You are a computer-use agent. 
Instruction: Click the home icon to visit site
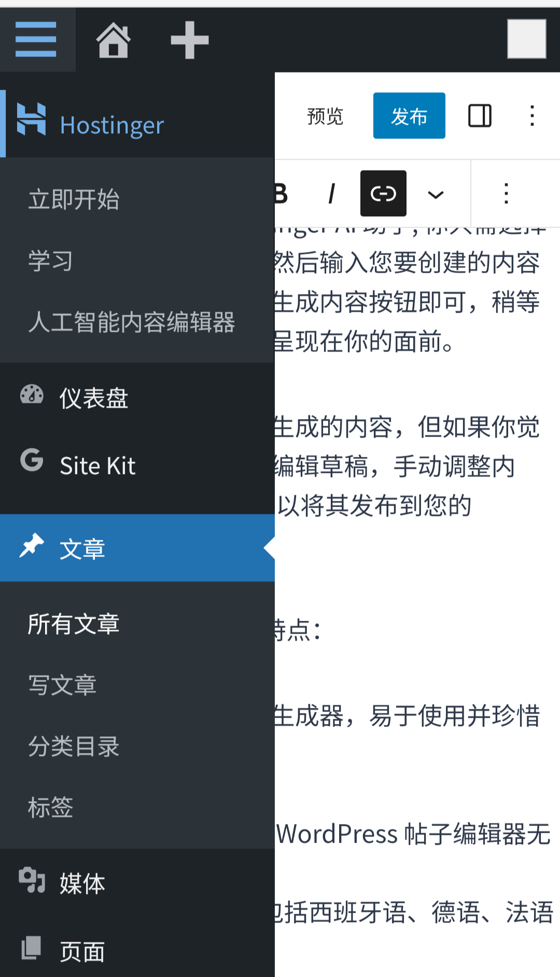coord(113,39)
